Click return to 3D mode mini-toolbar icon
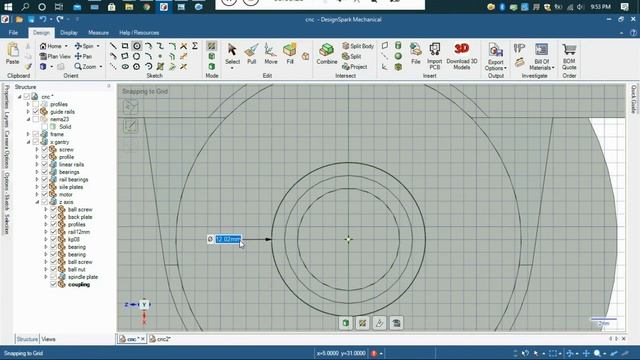Screen dimensions: 640x360 point(345,323)
